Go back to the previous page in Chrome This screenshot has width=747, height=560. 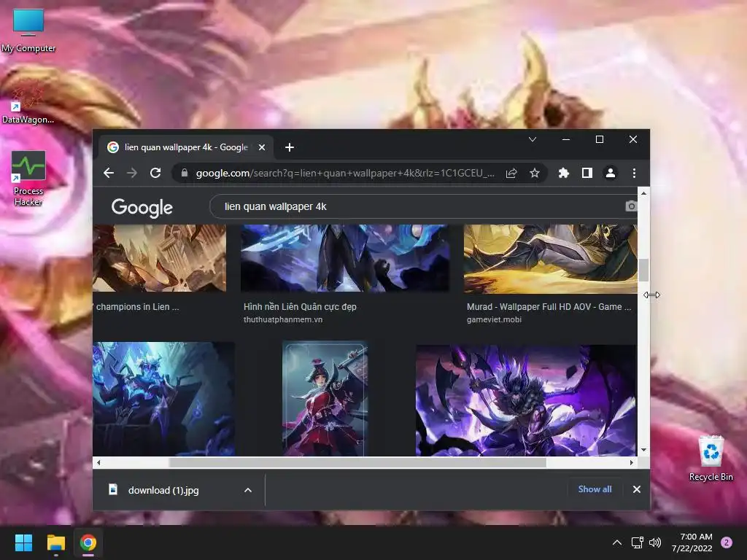click(109, 173)
